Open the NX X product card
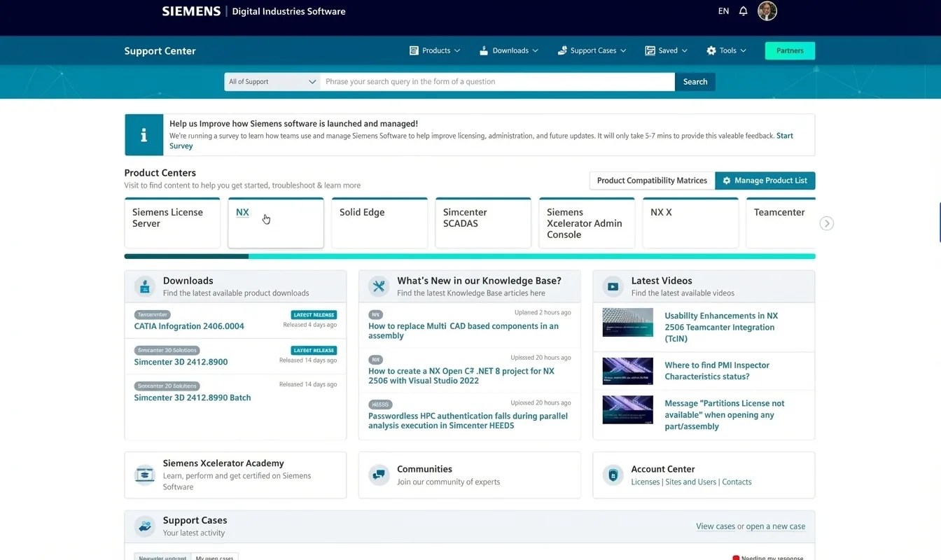The image size is (941, 560). point(690,223)
